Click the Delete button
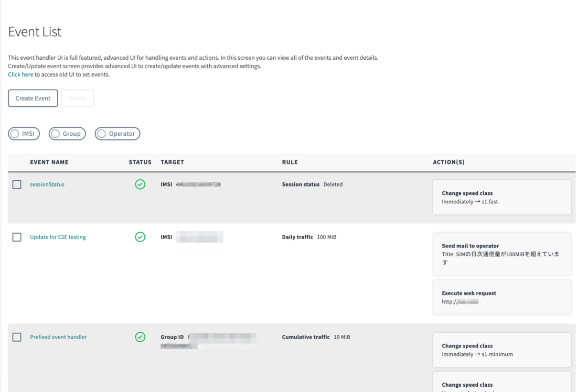This screenshot has height=392, width=577. (x=78, y=98)
